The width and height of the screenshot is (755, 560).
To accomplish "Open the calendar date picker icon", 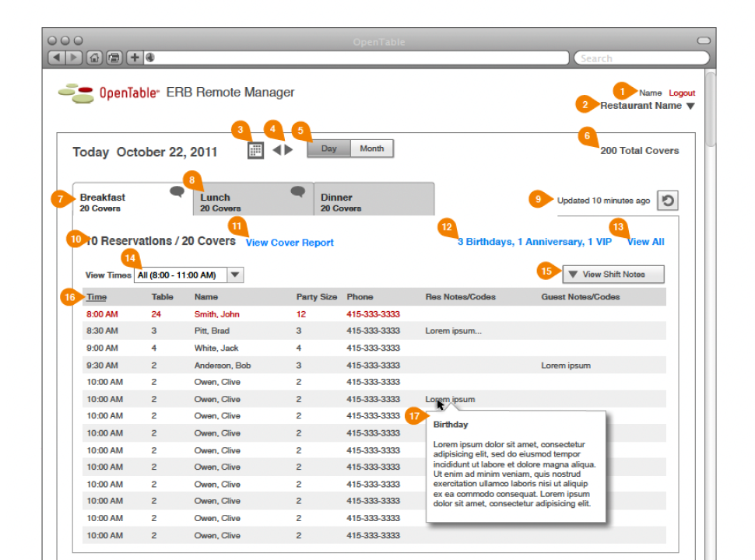I will 255,150.
